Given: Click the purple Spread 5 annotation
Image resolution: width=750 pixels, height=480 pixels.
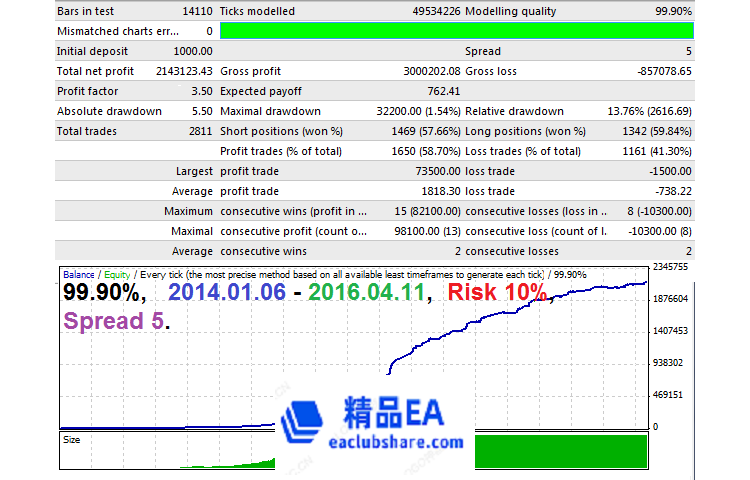Looking at the screenshot, I should point(116,322).
